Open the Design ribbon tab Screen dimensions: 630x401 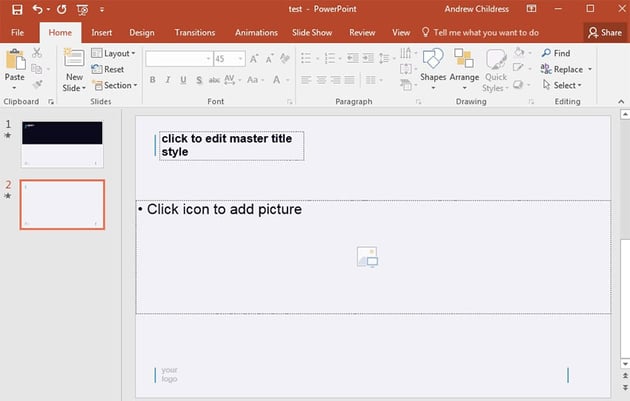[x=142, y=32]
